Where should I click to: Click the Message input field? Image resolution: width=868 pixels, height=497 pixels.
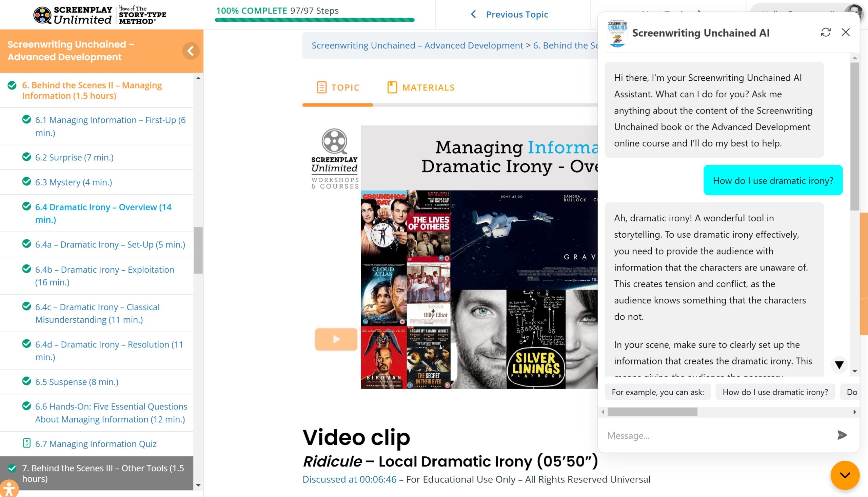(x=717, y=435)
